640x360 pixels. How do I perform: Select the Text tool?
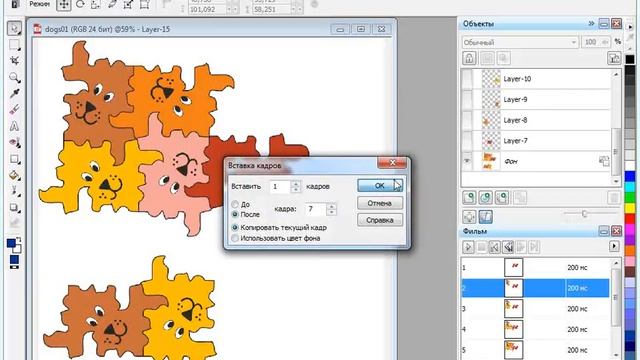coord(14,126)
